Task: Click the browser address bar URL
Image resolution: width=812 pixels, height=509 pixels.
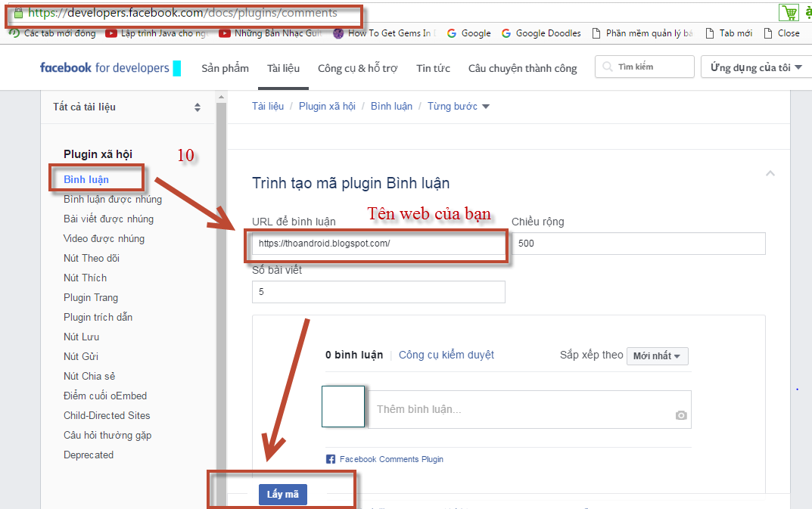Action: [183, 13]
